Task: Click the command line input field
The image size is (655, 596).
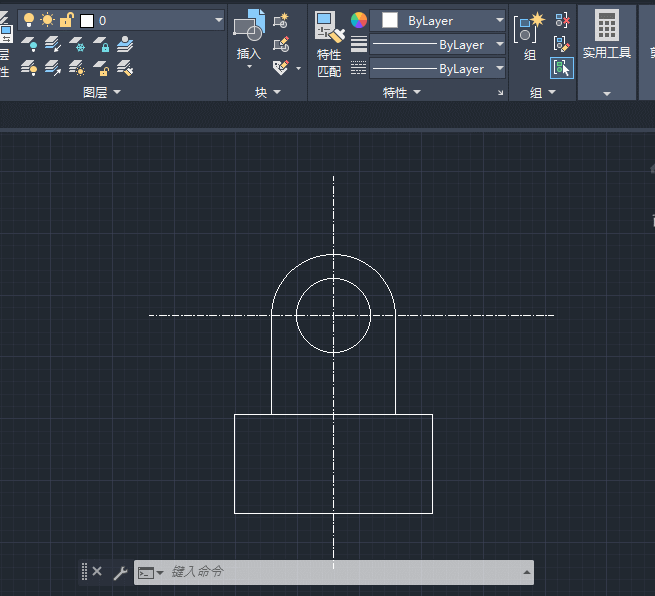Action: [340, 572]
